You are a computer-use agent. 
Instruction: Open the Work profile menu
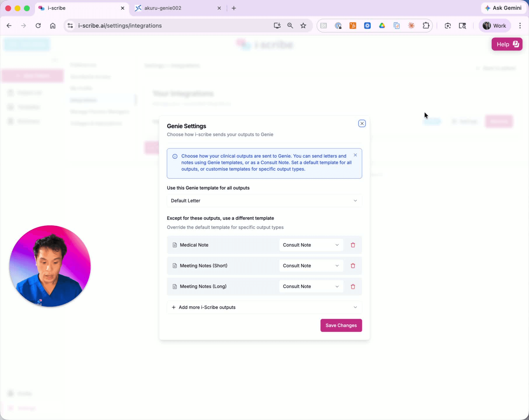coord(495,26)
